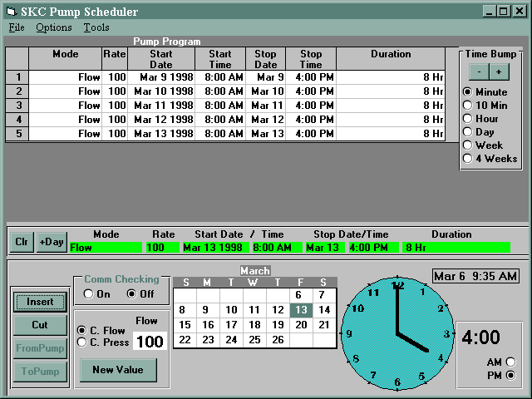Viewport: 532px width, 399px height.
Task: Select day 26 on the March calendar
Action: (x=278, y=340)
